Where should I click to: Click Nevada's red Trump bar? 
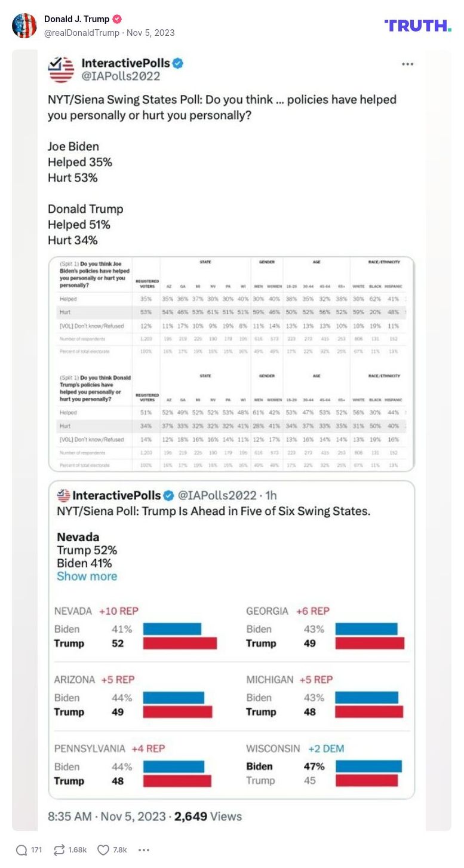pos(179,643)
